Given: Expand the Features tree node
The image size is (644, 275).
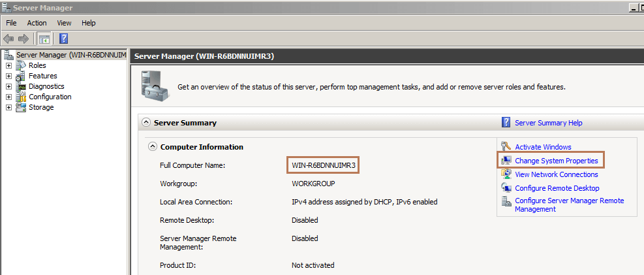Looking at the screenshot, I should [8, 76].
